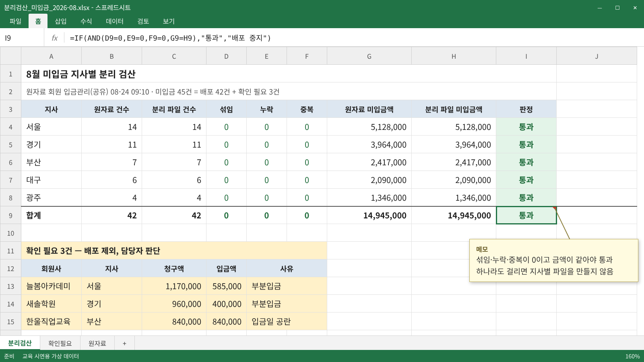
Task: Switch to the 삽입 ribbon tab
Action: 61,21
